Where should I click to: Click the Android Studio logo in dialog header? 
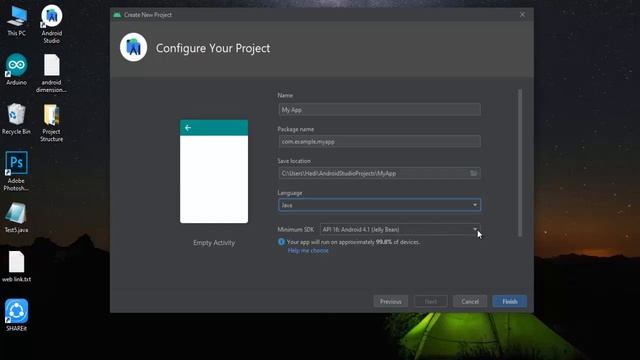pos(133,47)
